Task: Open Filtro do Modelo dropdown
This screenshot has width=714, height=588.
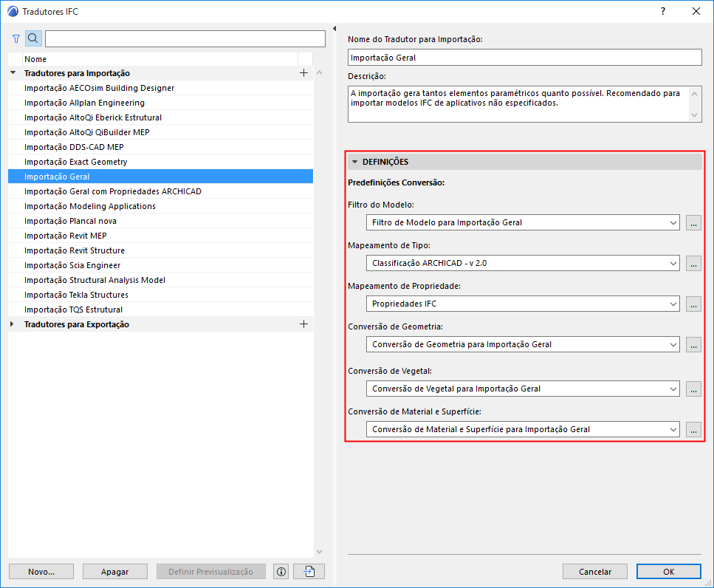Action: pos(523,223)
